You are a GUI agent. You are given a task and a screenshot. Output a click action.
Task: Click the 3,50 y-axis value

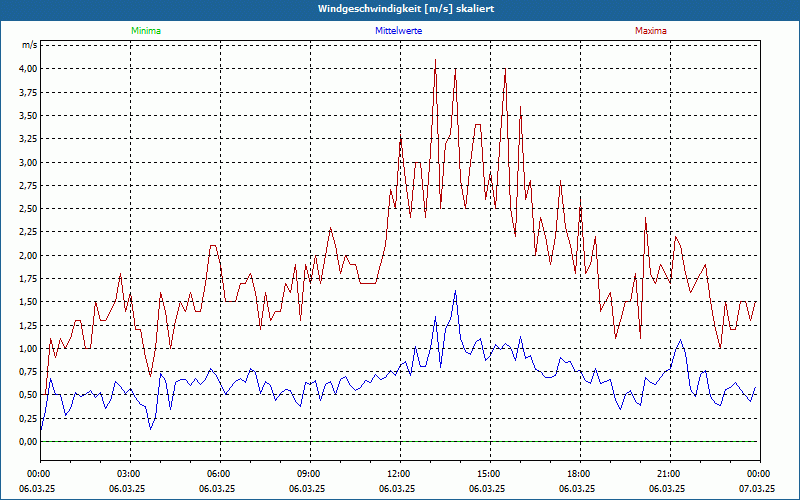point(28,115)
